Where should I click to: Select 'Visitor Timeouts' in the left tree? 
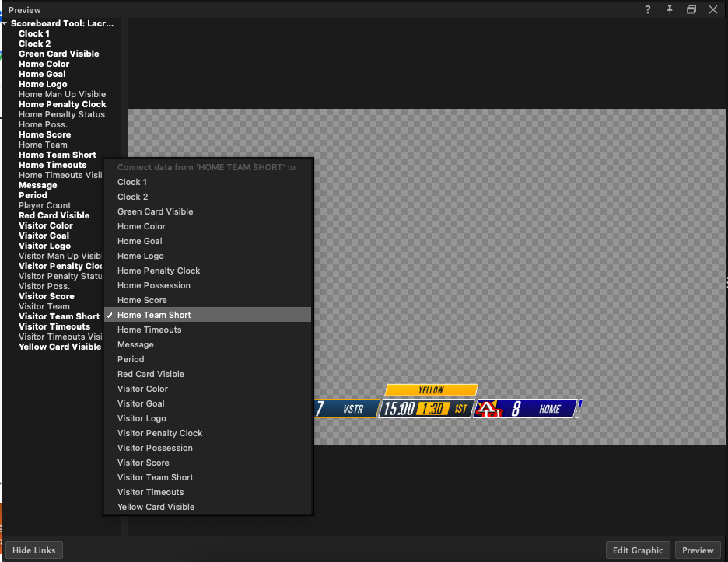pos(54,326)
